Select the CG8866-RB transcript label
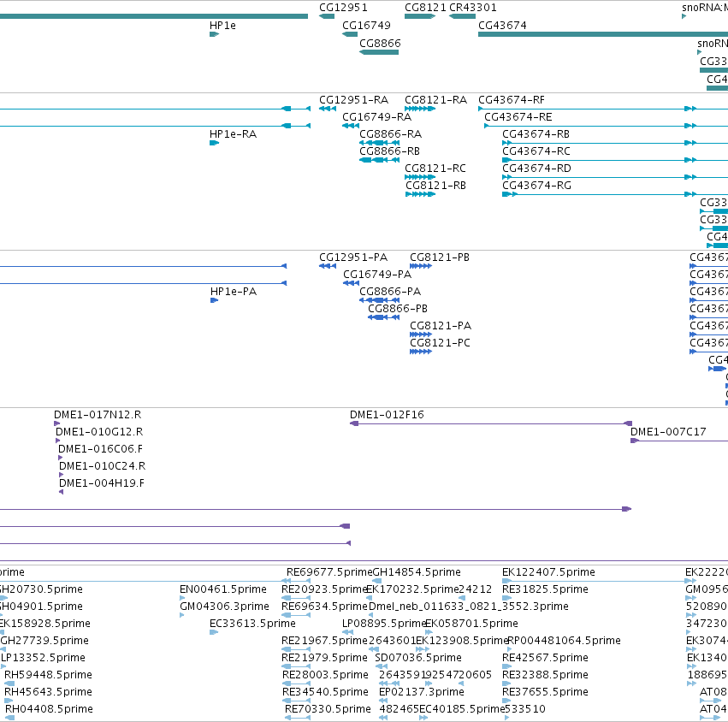The width and height of the screenshot is (728, 722). coord(389,151)
